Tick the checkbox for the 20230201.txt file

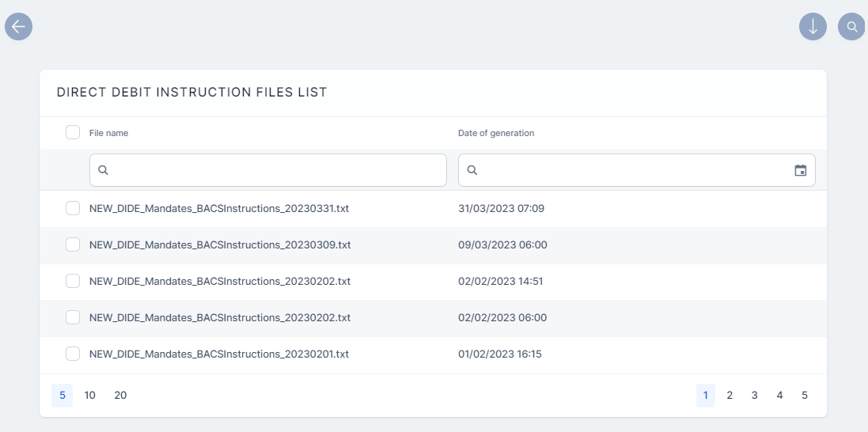(73, 354)
